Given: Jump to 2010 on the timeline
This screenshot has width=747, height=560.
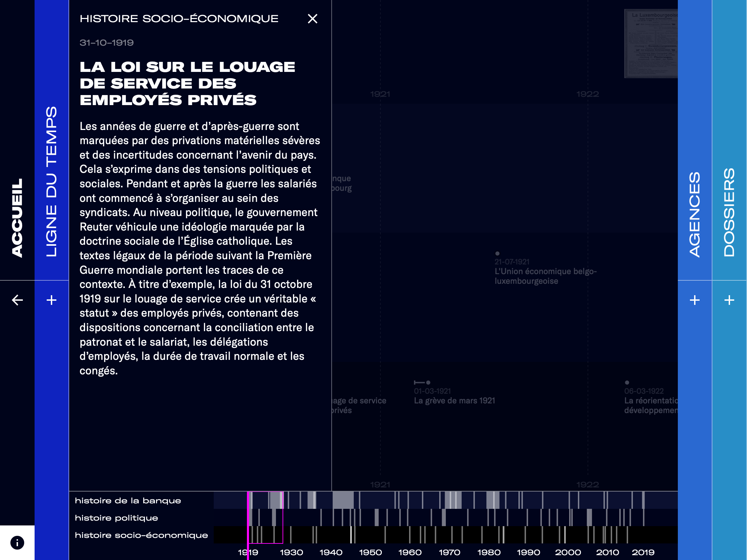Looking at the screenshot, I should (608, 552).
